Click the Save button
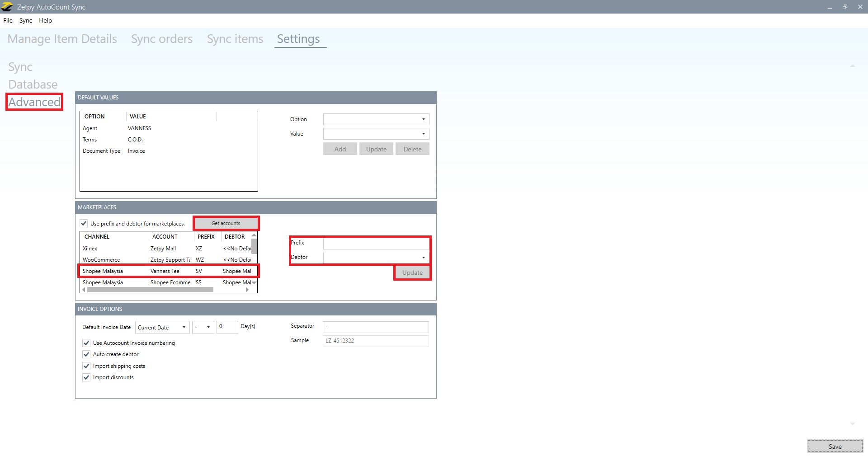The width and height of the screenshot is (868, 470). click(835, 446)
